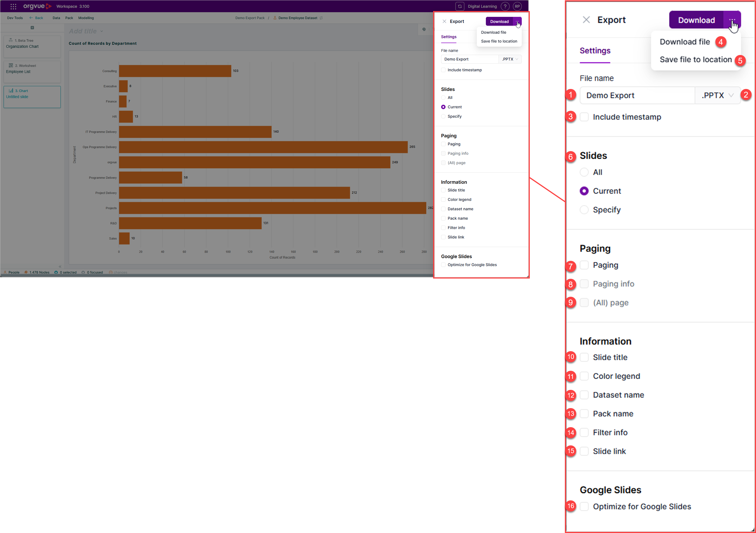Open the help question mark icon
Viewport: 756px width, 533px height.
(505, 6)
